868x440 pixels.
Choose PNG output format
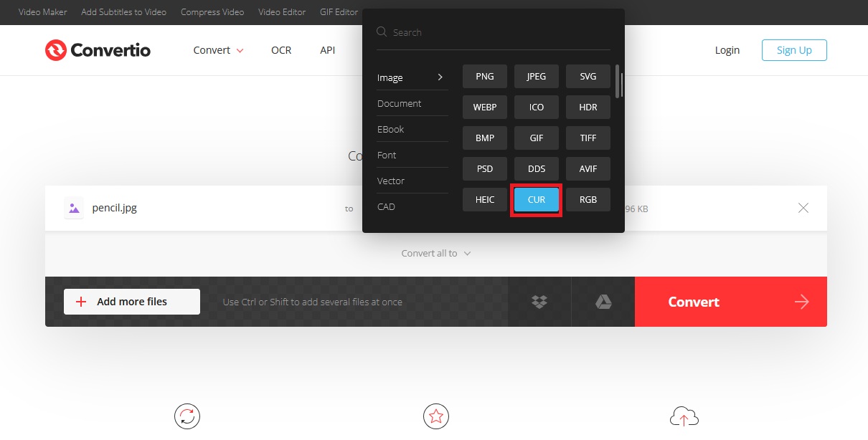(x=485, y=77)
